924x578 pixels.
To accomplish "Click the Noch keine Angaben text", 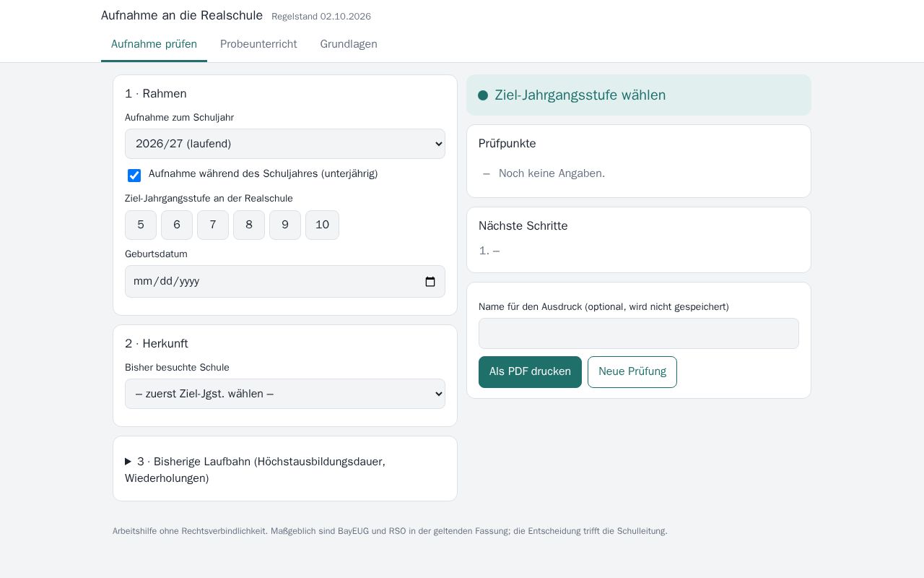I will [x=552, y=173].
